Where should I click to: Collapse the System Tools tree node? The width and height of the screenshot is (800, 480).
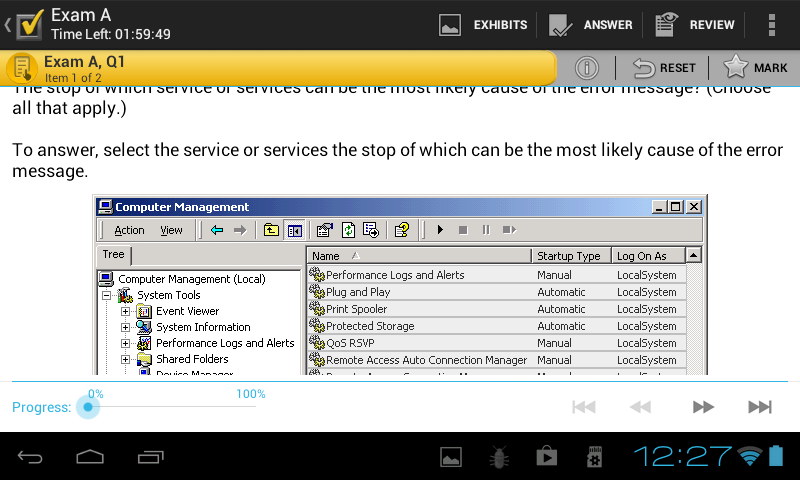point(106,295)
